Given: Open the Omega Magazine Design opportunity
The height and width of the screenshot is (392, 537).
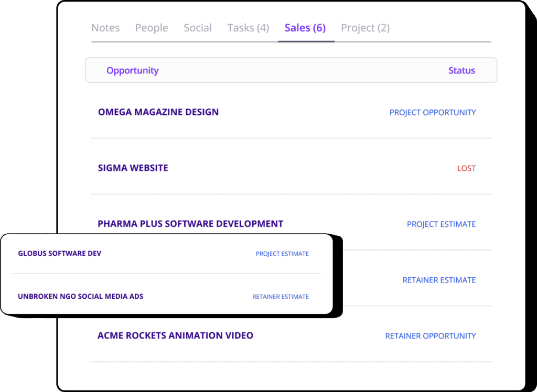Looking at the screenshot, I should [x=158, y=112].
